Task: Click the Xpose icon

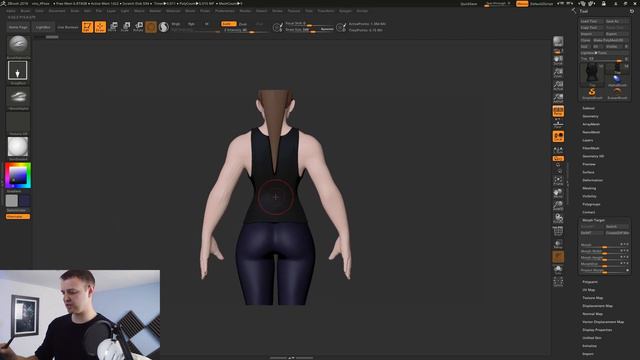Action: (x=558, y=282)
